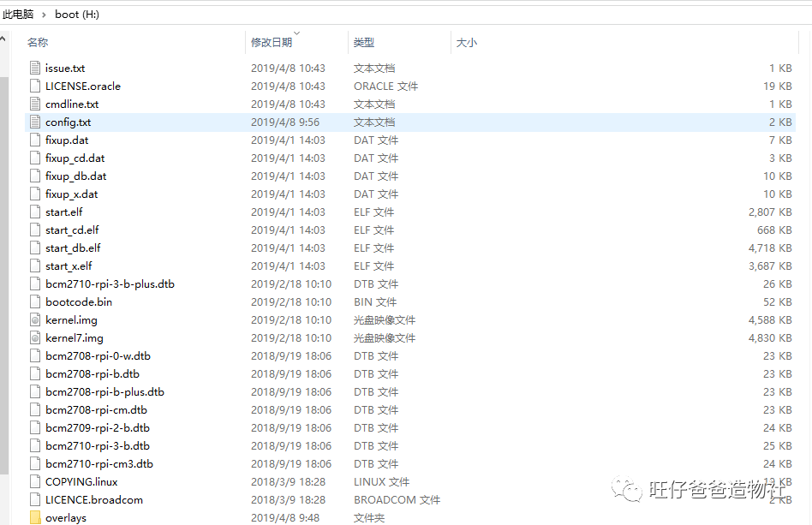
Task: Click the fixup_cd.dat file icon
Action: pyautogui.click(x=35, y=158)
